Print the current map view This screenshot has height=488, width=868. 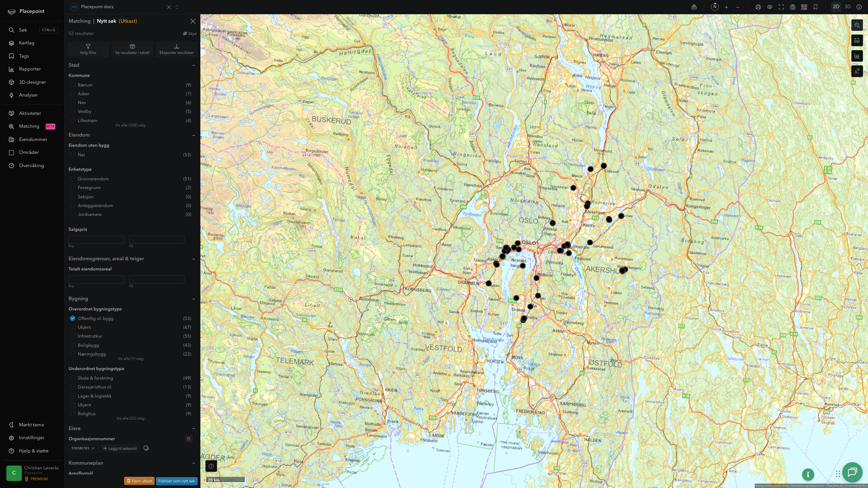click(758, 7)
